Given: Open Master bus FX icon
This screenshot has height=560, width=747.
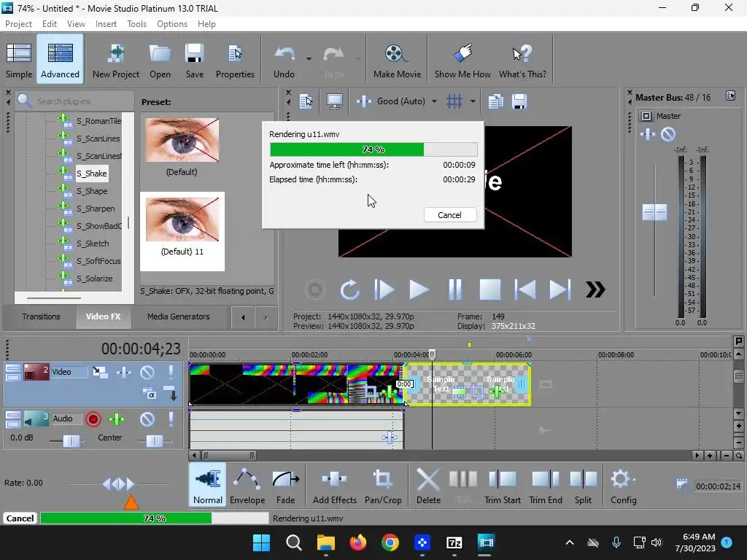Looking at the screenshot, I should coord(648,134).
